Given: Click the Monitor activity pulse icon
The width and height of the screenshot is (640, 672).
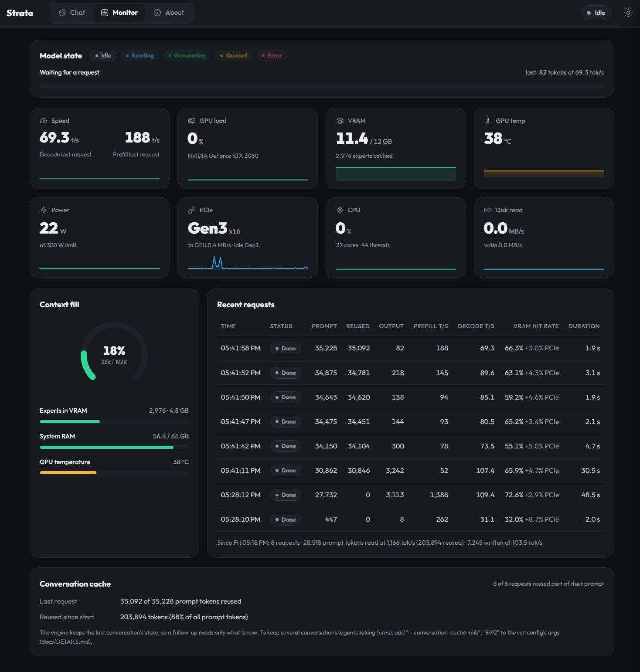Looking at the screenshot, I should (x=105, y=13).
